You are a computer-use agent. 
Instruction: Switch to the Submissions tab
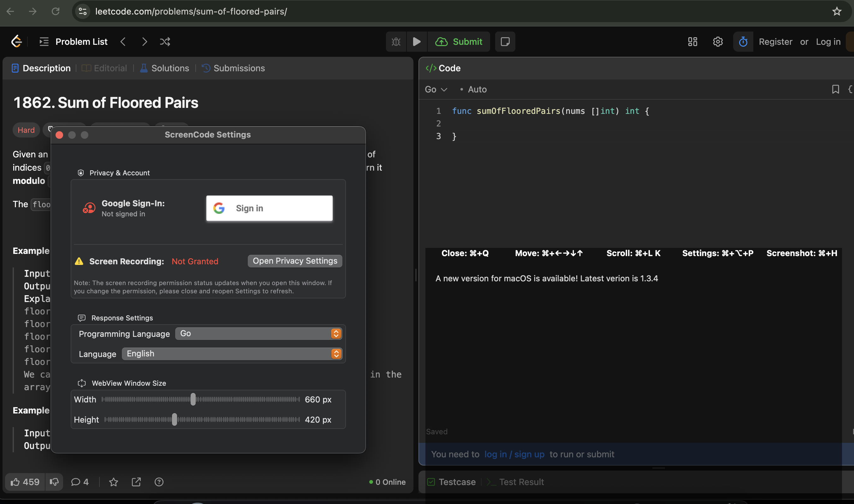tap(233, 68)
